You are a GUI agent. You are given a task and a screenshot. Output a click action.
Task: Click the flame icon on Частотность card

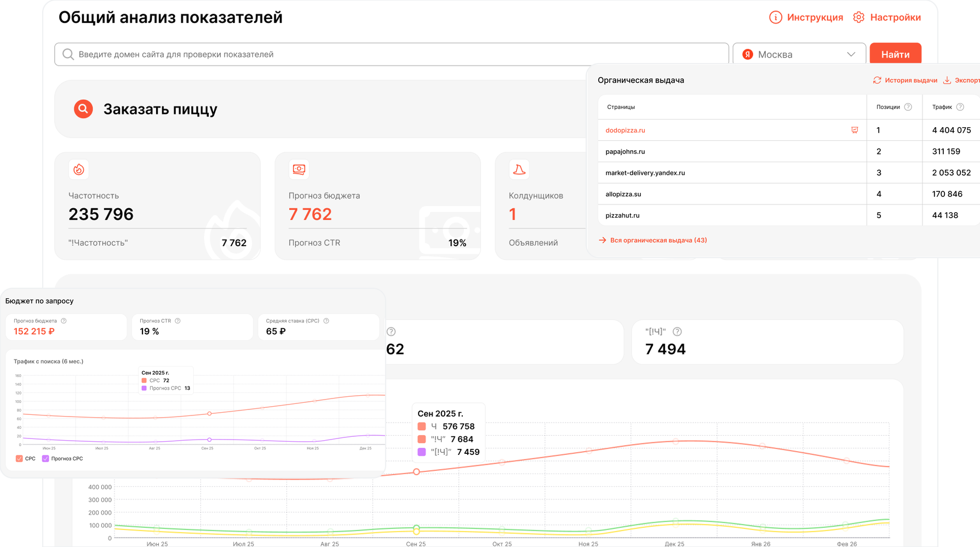tap(79, 169)
